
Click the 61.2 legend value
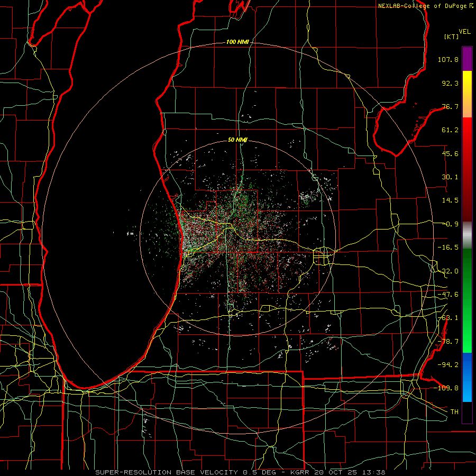point(450,130)
